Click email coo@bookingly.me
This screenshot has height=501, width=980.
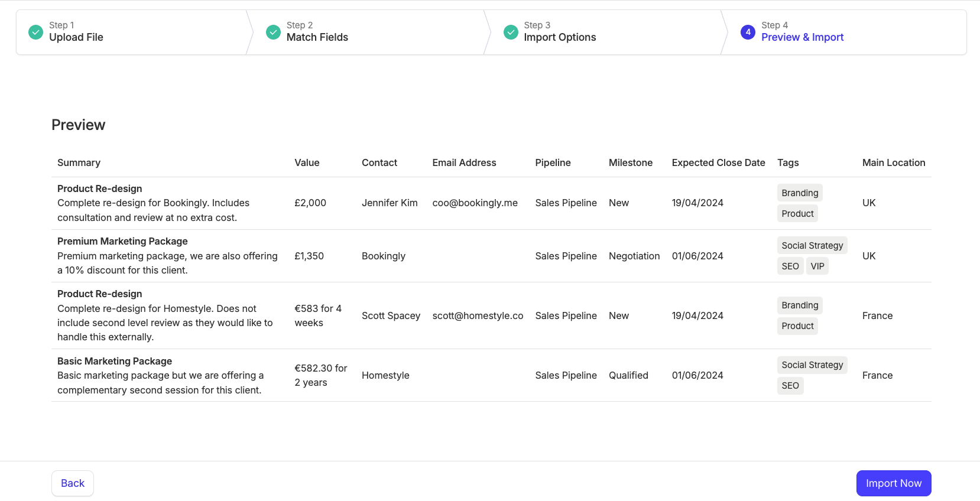coord(475,203)
